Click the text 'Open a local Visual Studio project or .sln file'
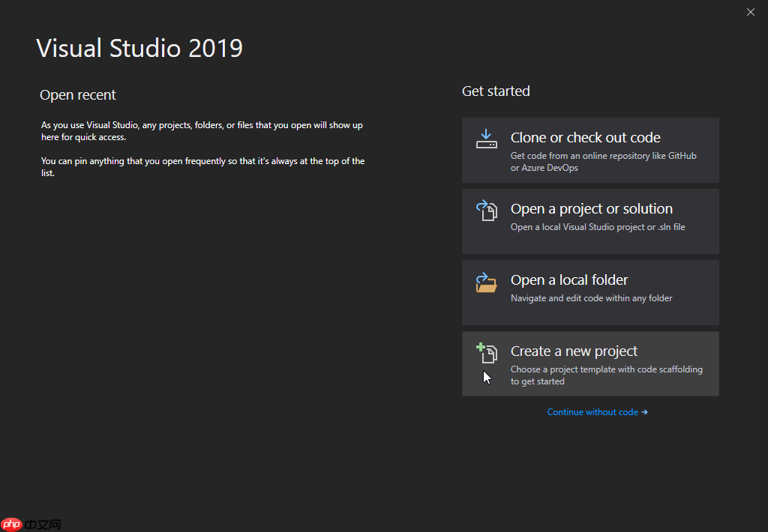The width and height of the screenshot is (768, 532). 598,227
